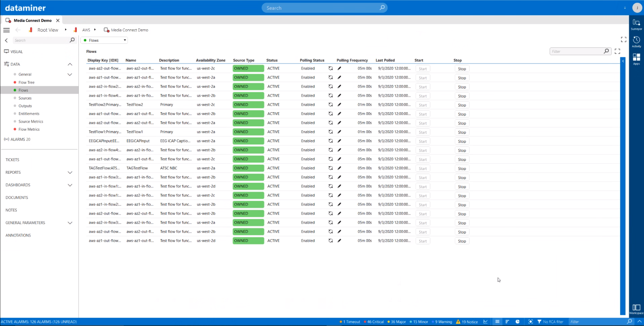Close the Media Connect Demo tab
This screenshot has width=644, height=326.
58,20
